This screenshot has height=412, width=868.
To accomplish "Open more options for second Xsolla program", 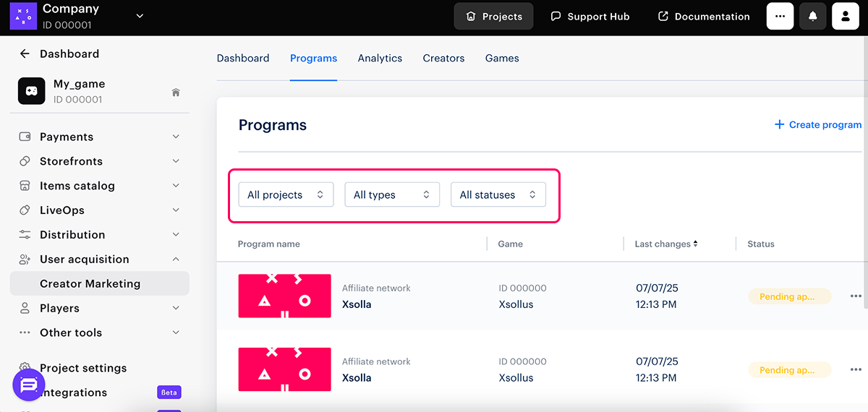I will [856, 370].
